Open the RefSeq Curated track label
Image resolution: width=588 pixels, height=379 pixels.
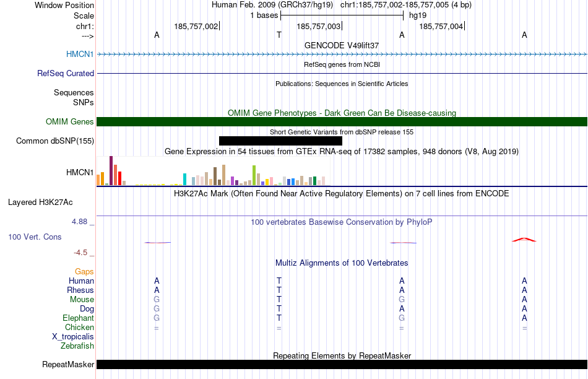(66, 73)
